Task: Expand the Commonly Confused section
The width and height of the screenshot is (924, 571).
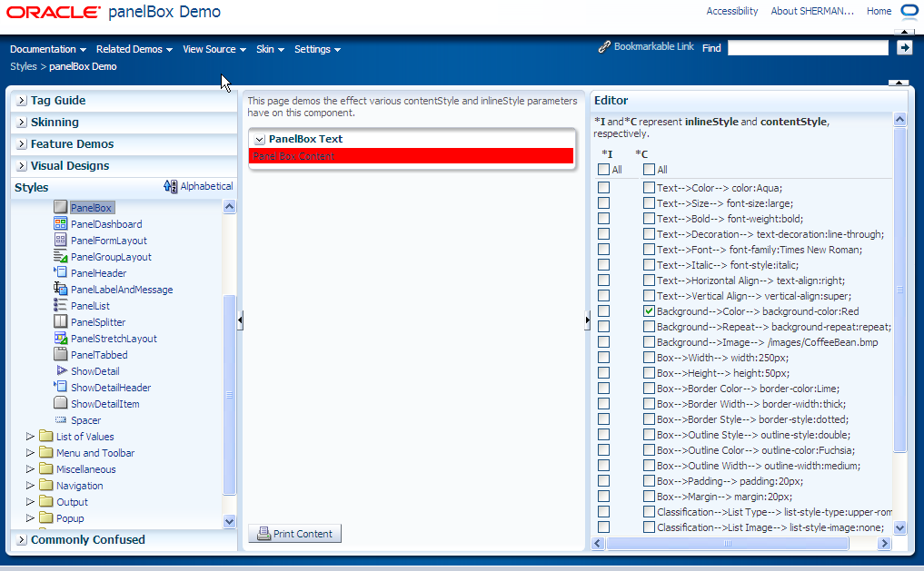Action: [x=21, y=540]
